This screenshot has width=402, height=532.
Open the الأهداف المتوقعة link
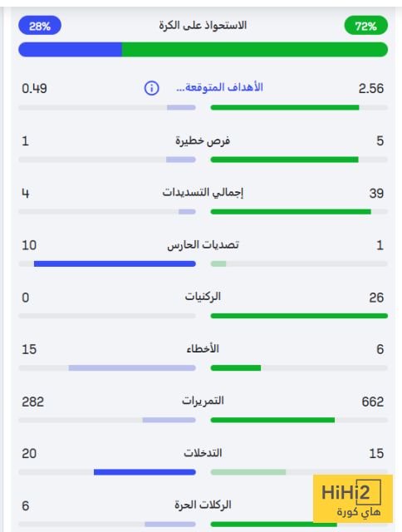tap(219, 87)
